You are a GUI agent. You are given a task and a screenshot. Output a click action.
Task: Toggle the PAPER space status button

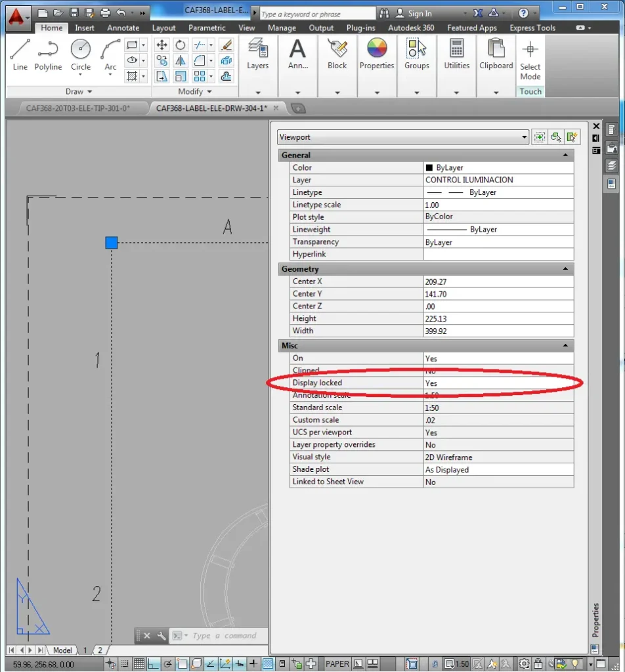337,663
